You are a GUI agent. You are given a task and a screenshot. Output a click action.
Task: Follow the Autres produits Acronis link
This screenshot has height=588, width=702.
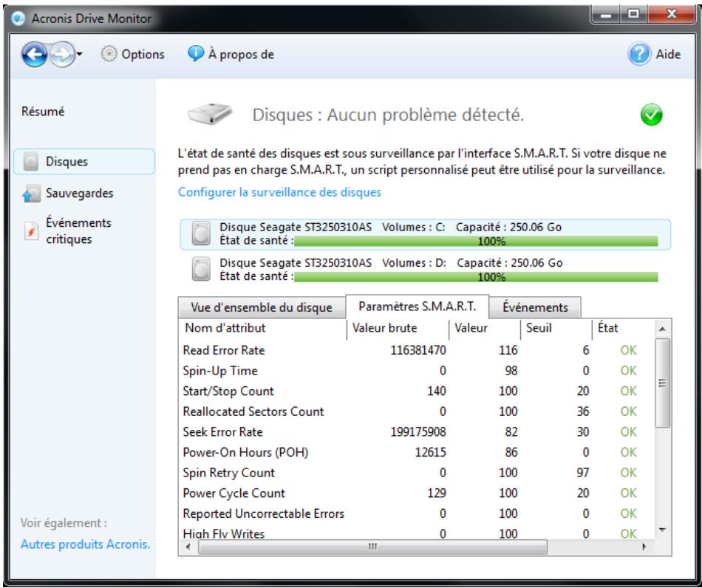pos(86,544)
